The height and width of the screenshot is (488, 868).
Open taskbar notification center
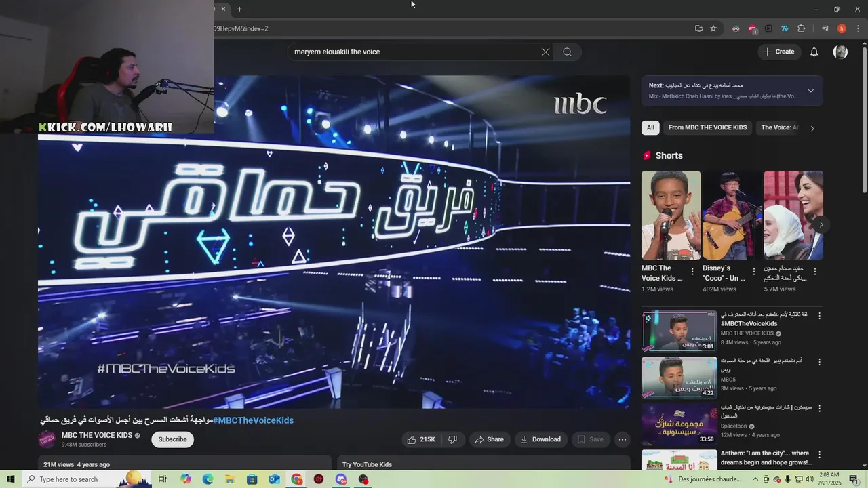(x=854, y=479)
